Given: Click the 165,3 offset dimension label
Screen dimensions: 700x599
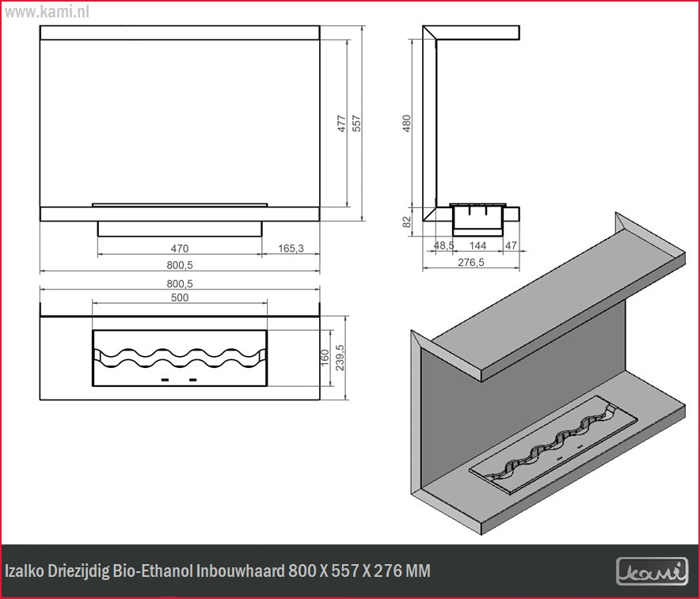Looking at the screenshot, I should point(291,248).
